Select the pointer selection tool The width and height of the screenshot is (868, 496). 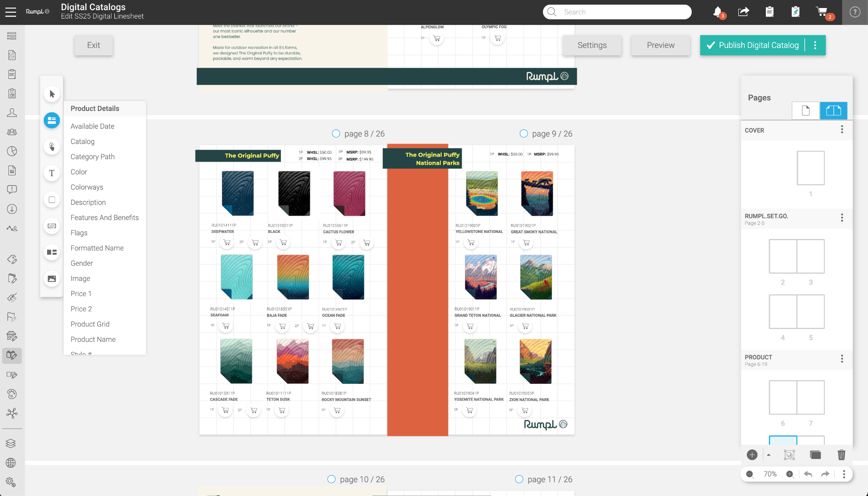[x=52, y=94]
